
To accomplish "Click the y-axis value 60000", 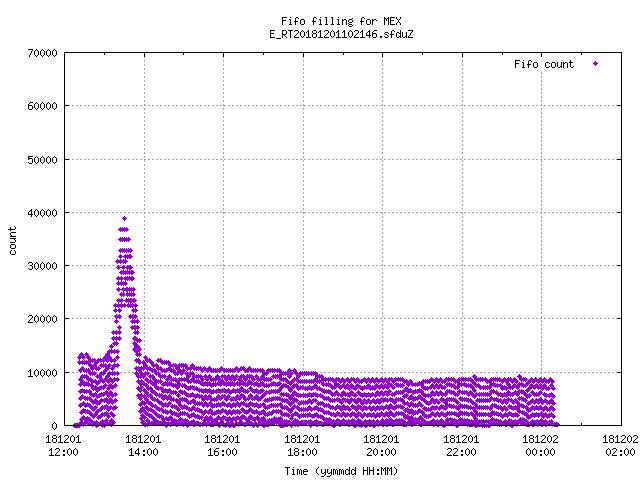I will (42, 106).
